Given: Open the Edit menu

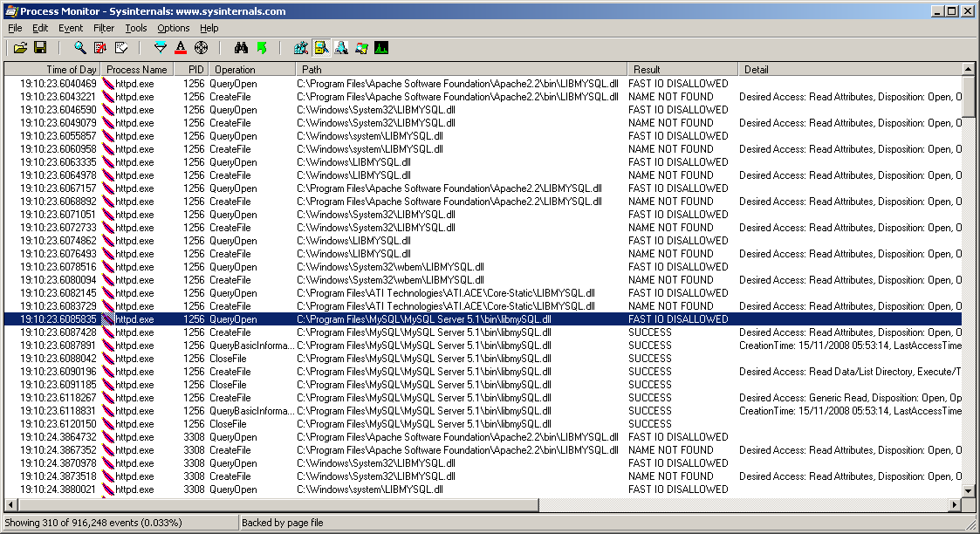Looking at the screenshot, I should point(40,28).
